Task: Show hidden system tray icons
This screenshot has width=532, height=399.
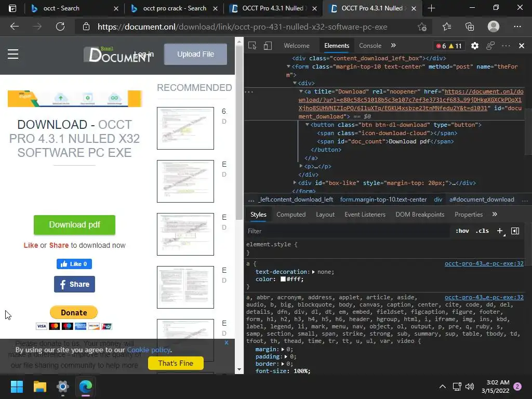Action: point(443,387)
